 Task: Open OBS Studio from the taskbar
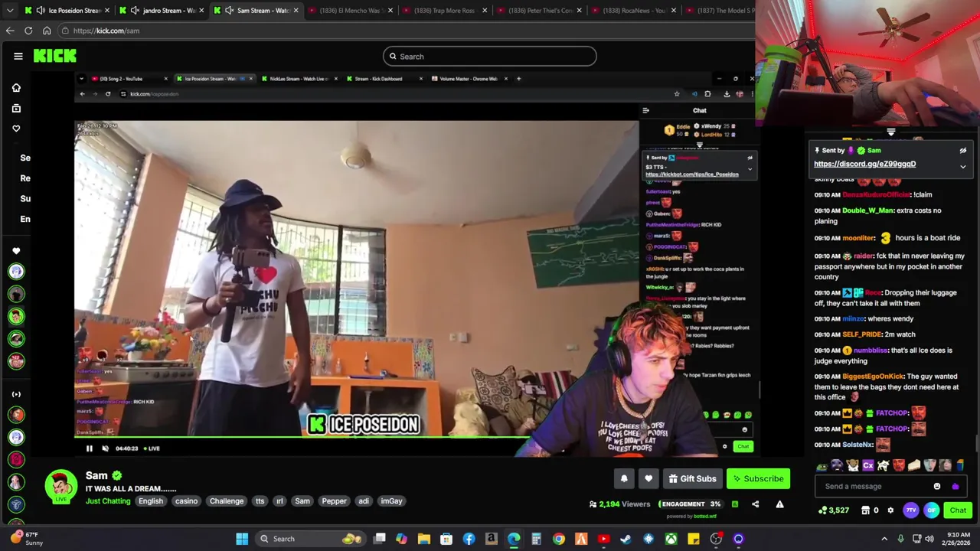tap(716, 539)
